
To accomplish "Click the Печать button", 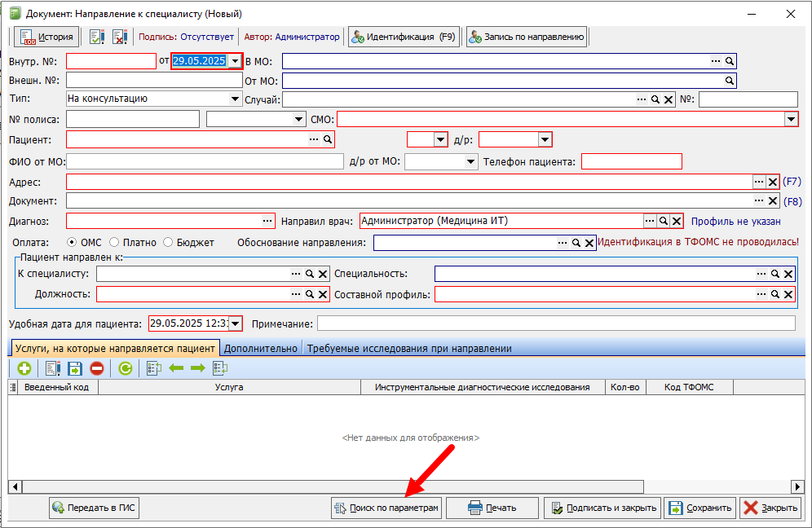I will point(492,508).
